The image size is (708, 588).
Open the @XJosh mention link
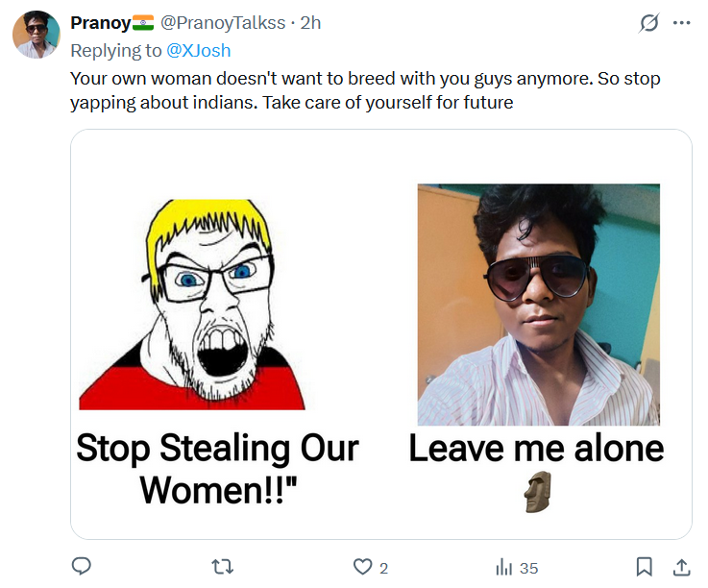[x=200, y=50]
